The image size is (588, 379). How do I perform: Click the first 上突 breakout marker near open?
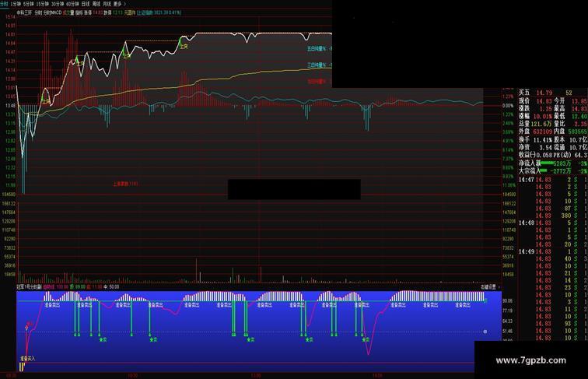[x=46, y=100]
